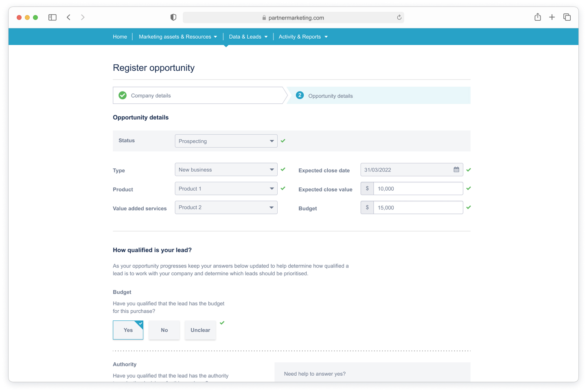Reload the page with the refresh icon
587x392 pixels.
[x=399, y=17]
